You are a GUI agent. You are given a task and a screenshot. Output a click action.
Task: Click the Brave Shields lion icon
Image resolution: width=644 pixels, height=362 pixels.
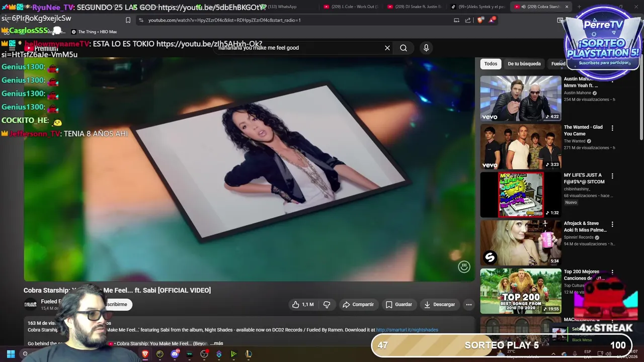coord(480,20)
